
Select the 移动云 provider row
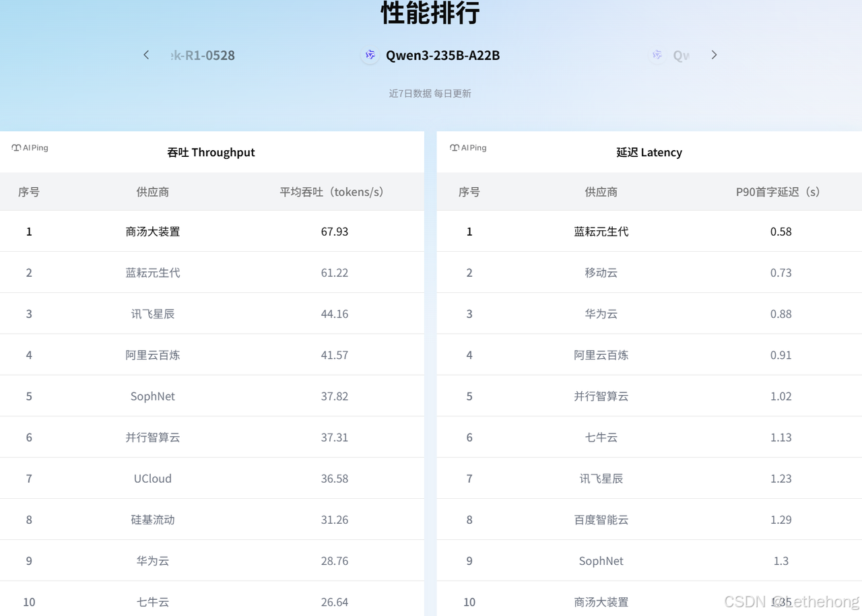(x=649, y=273)
